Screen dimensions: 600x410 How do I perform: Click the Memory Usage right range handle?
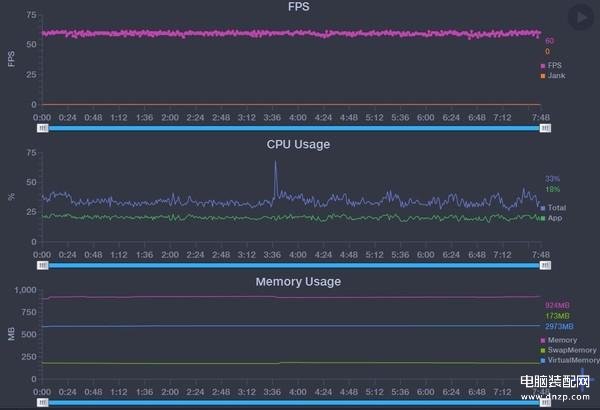click(x=545, y=402)
